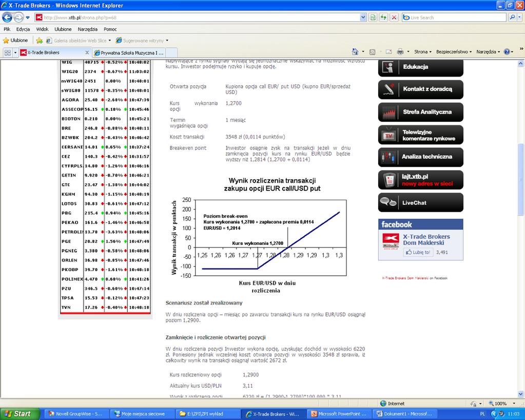Open the LiveChat sidebar button
The height and width of the screenshot is (420, 525).
click(x=420, y=203)
